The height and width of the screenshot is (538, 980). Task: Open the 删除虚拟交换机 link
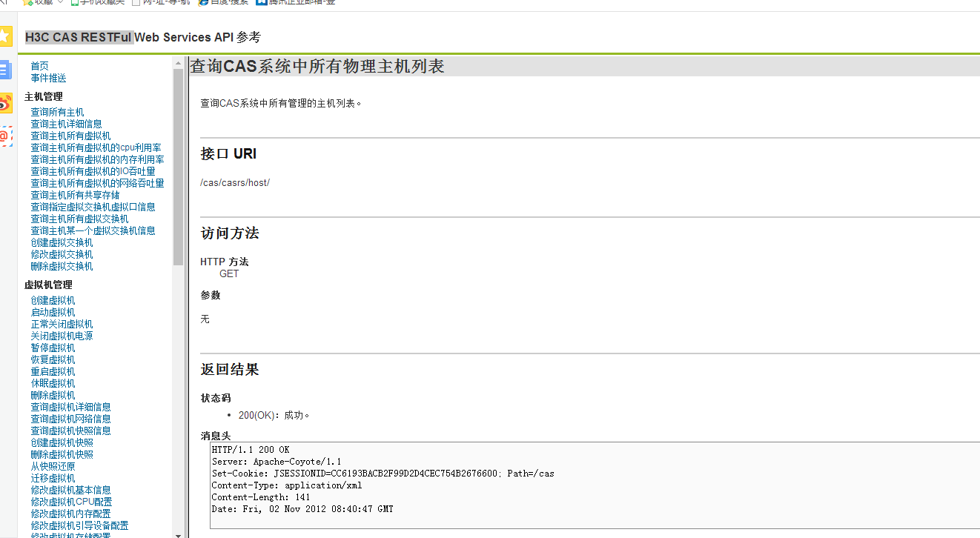point(62,266)
